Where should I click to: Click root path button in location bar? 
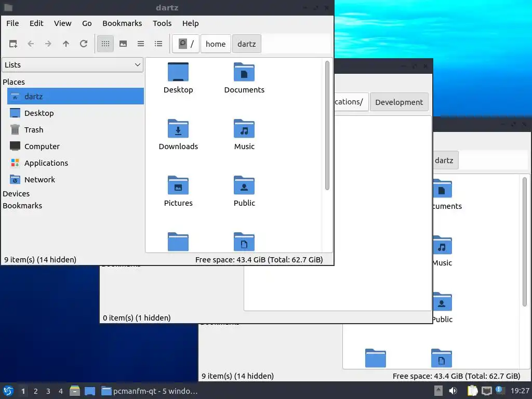pos(185,44)
